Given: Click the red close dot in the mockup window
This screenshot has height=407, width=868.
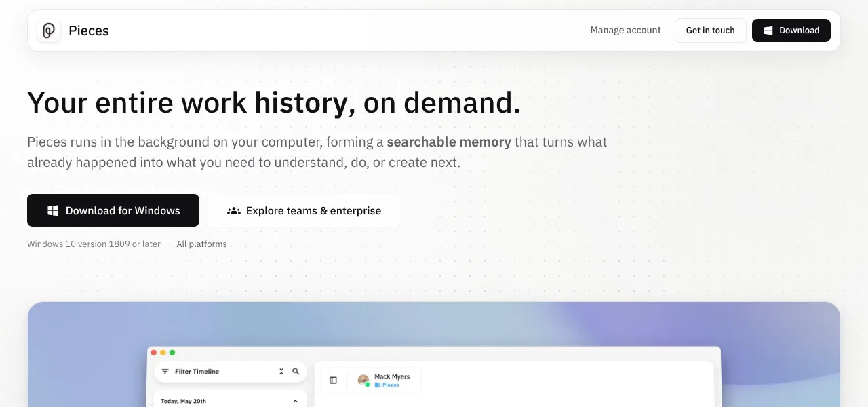Looking at the screenshot, I should point(154,353).
